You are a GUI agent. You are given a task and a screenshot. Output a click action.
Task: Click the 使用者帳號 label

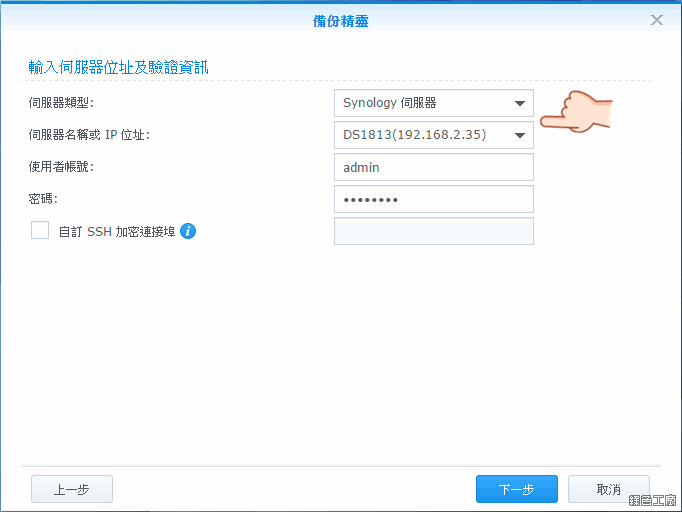[x=61, y=167]
